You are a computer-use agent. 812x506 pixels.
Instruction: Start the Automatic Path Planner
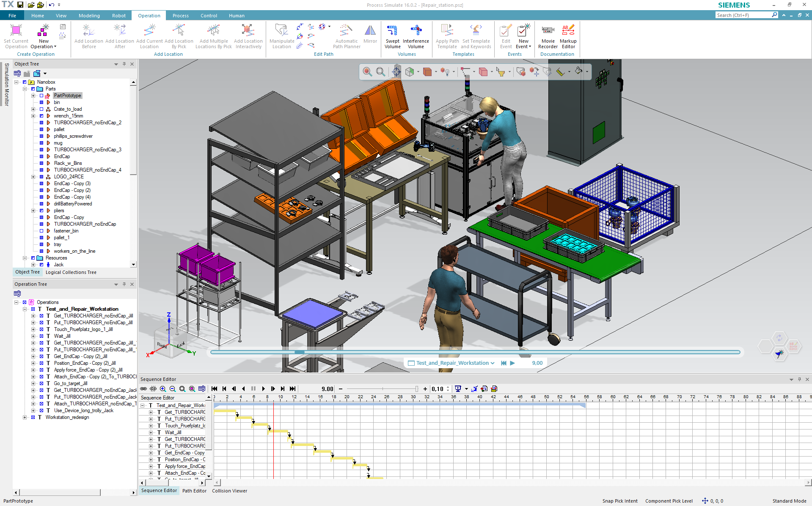tap(347, 36)
